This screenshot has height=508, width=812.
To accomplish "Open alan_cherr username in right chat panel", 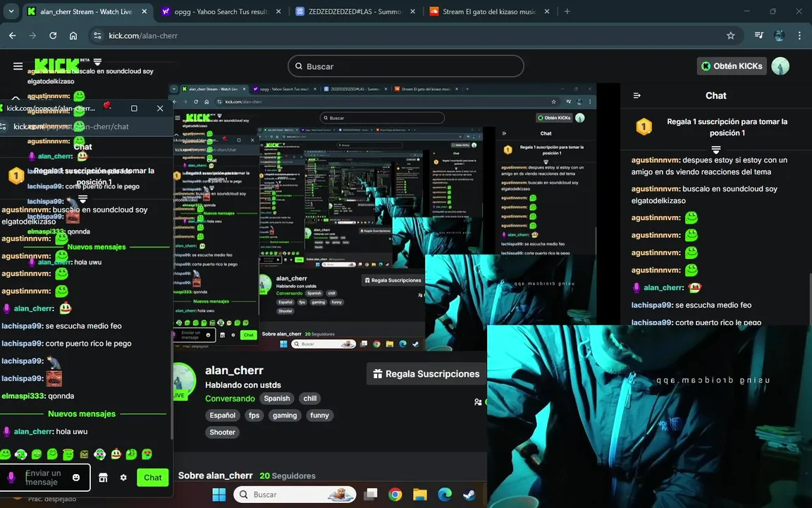I will coord(664,288).
